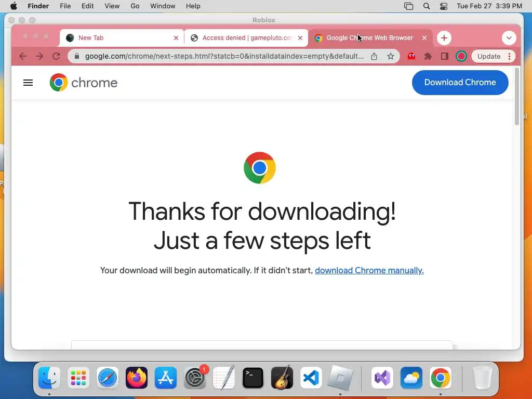The height and width of the screenshot is (399, 532).
Task: Click the Download Chrome button
Action: (x=460, y=83)
